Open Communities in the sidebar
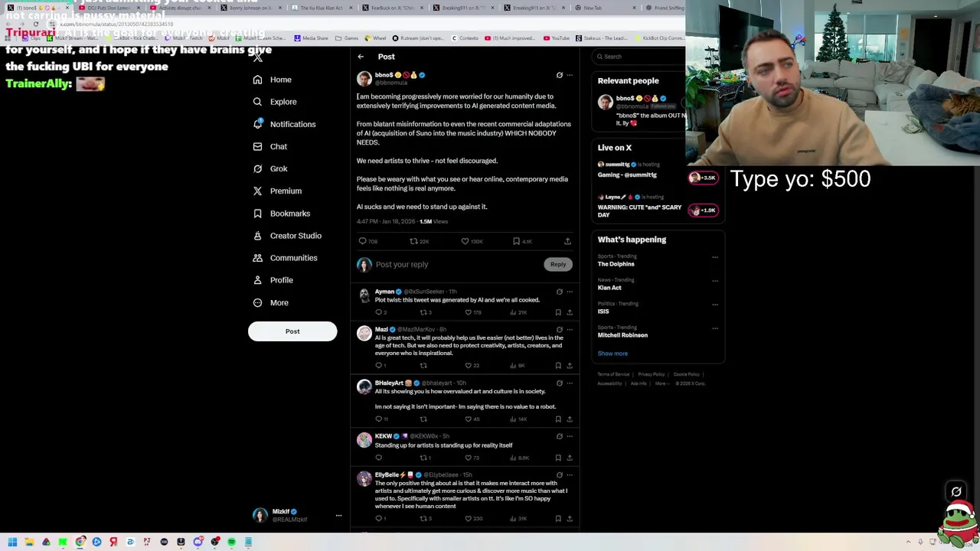Viewport: 980px width, 551px height. (x=285, y=258)
